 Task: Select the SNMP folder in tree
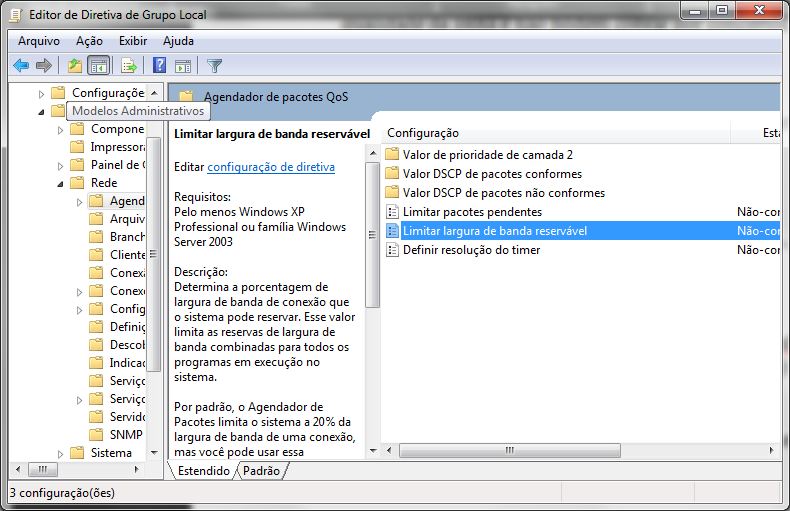(126, 434)
